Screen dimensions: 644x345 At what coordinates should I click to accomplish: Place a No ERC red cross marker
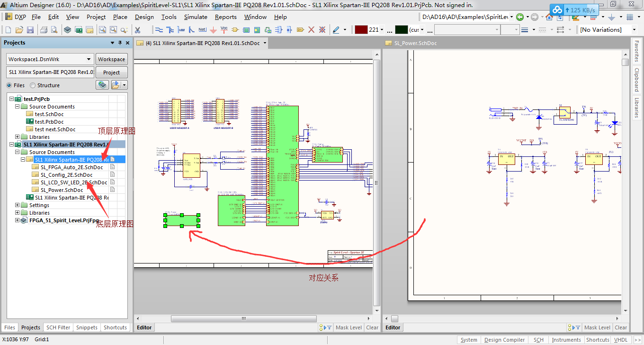click(x=312, y=30)
